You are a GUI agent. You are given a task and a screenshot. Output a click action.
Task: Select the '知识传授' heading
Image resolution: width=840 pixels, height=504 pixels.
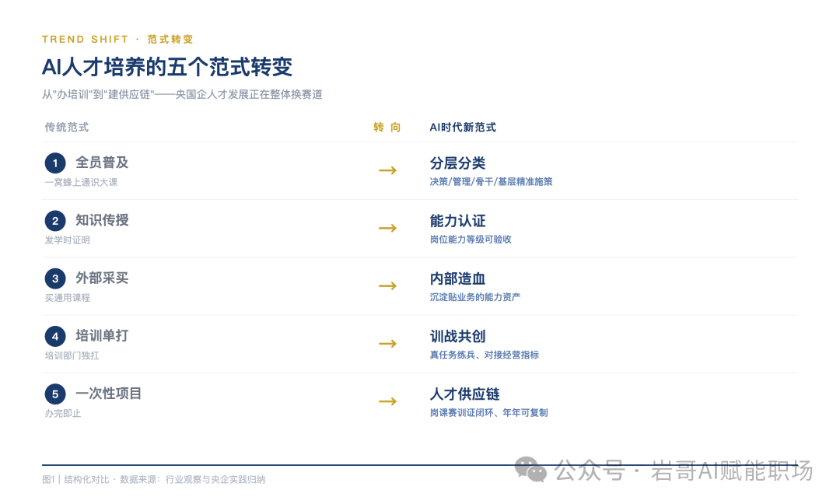click(102, 220)
